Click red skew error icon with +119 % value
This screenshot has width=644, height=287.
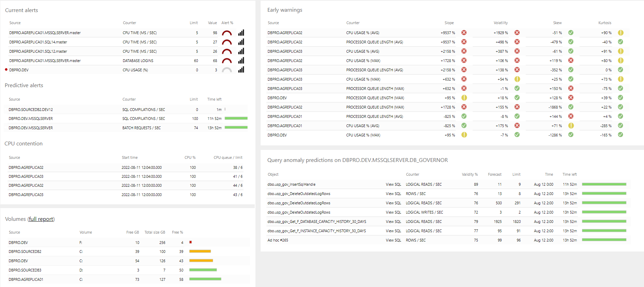coord(571,60)
